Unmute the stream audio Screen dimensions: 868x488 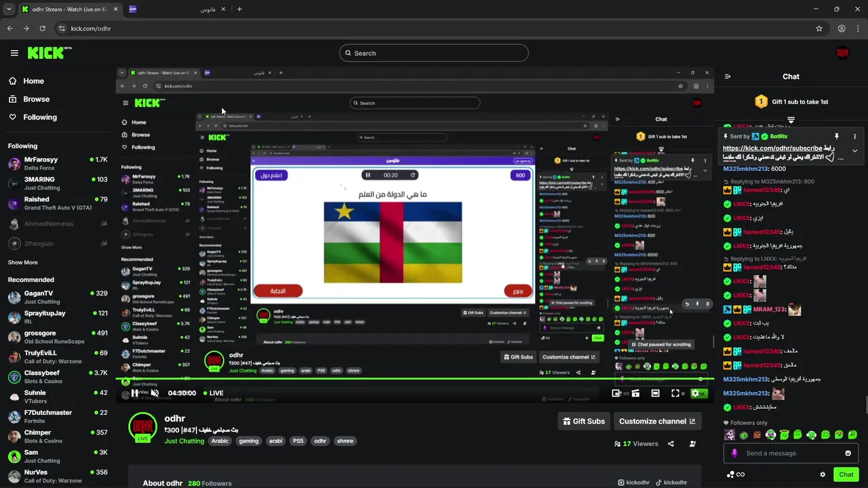pos(155,393)
